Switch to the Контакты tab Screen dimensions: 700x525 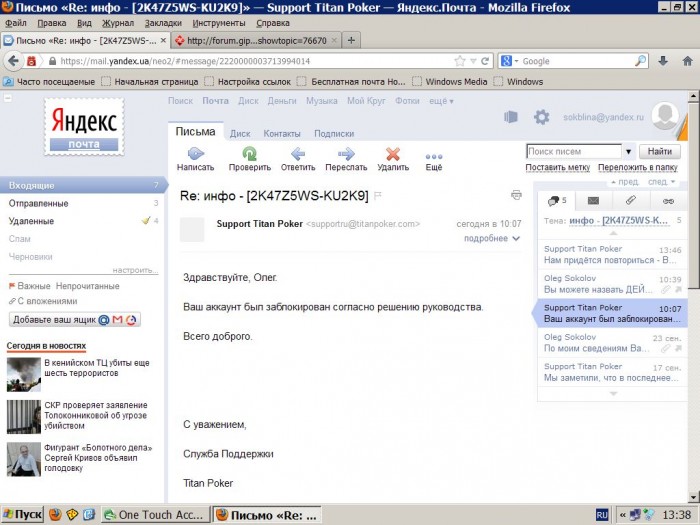tap(282, 133)
